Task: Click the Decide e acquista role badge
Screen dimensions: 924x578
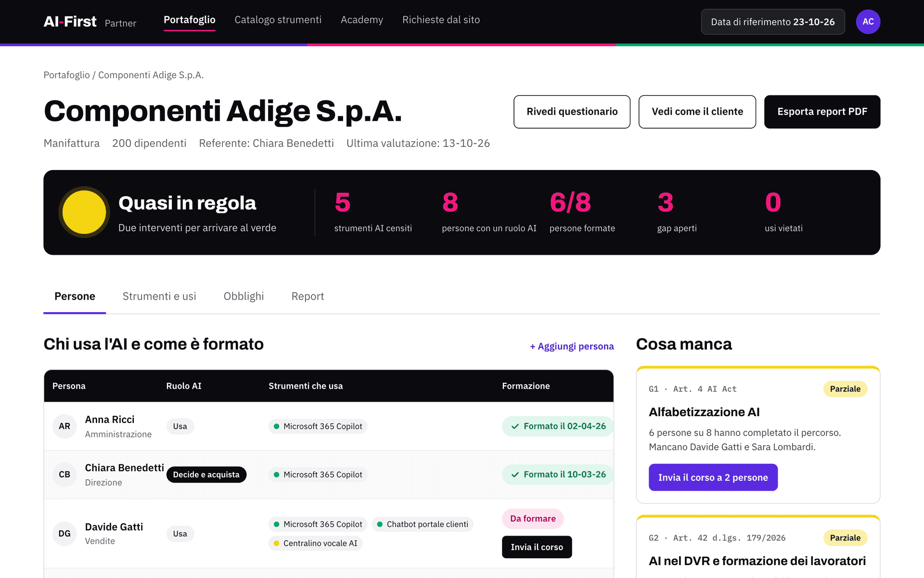Action: (x=206, y=474)
